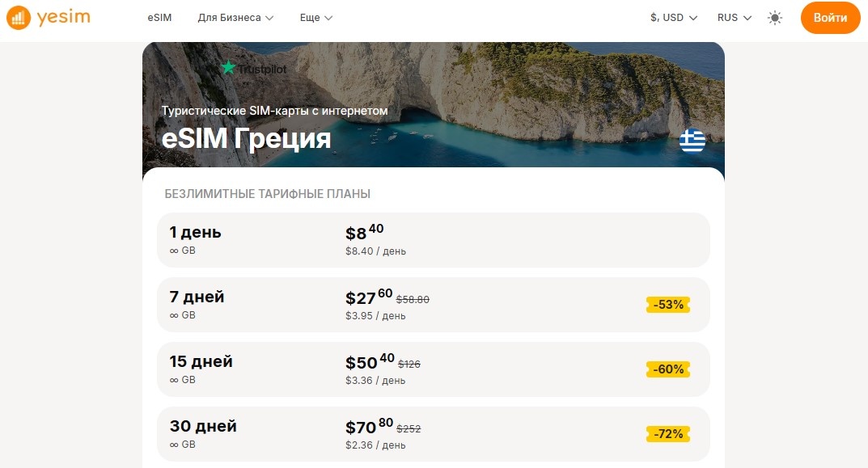Select the eSIM menu item
Screen dimensions: 868x468
159,17
